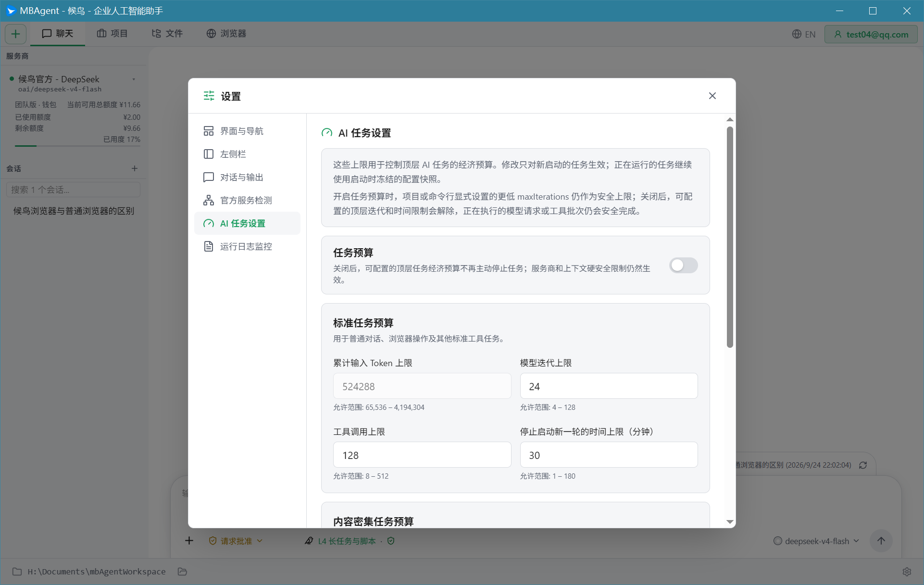Click the green shield check icon after L4

(391, 541)
